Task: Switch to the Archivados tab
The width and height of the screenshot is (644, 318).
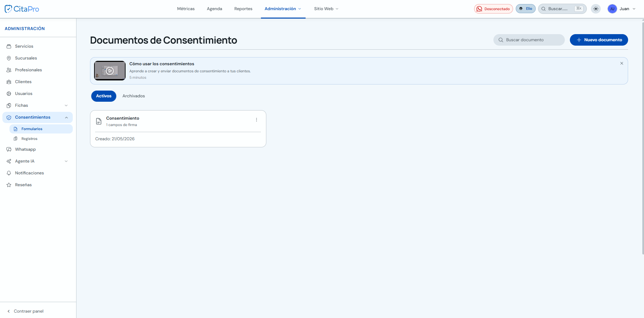Action: tap(134, 96)
